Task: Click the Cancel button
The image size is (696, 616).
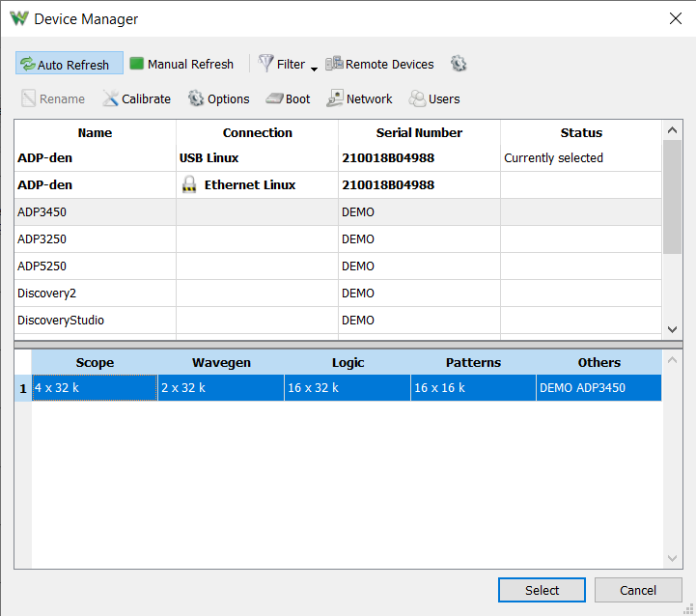Action: click(x=638, y=590)
